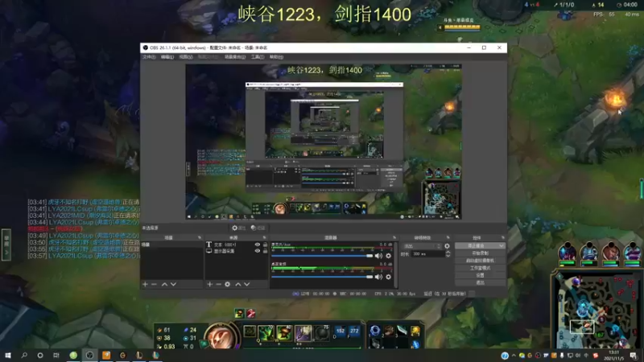
Task: Show hidden system tray icons chevron
Action: (x=514, y=356)
